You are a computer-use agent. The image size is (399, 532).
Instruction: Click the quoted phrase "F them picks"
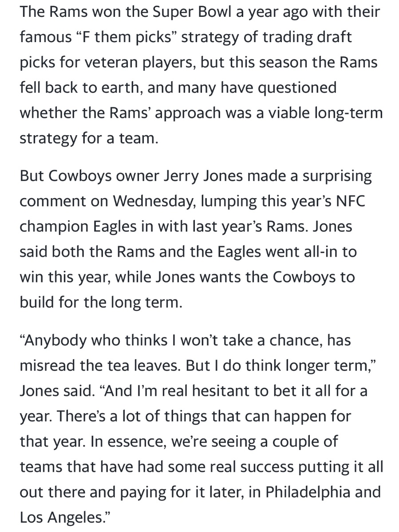pyautogui.click(x=122, y=37)
